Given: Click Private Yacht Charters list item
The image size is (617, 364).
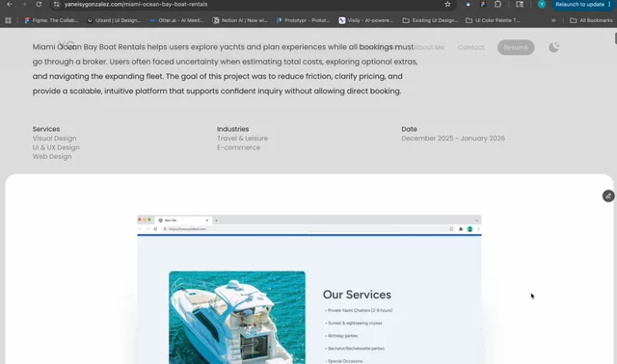Looking at the screenshot, I should click(359, 310).
